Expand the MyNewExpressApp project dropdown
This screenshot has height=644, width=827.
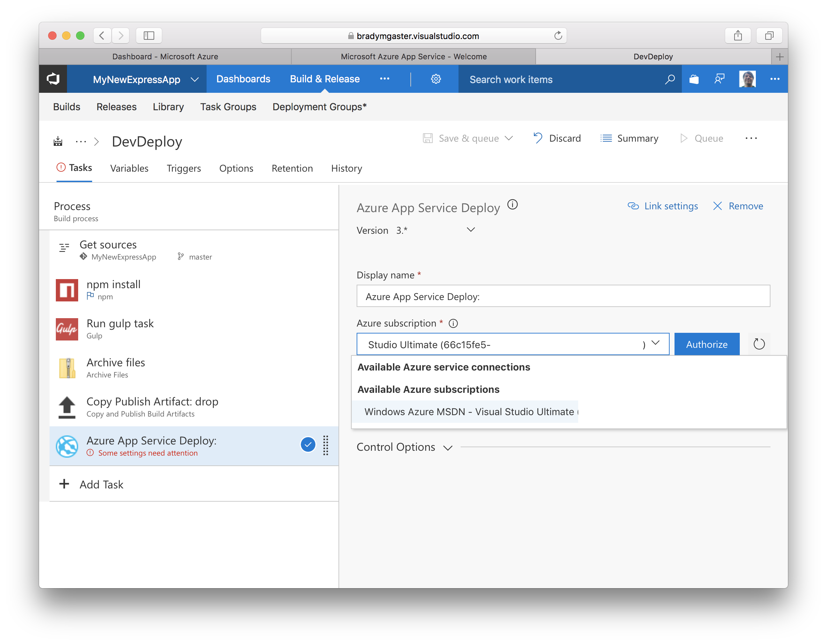pyautogui.click(x=194, y=79)
